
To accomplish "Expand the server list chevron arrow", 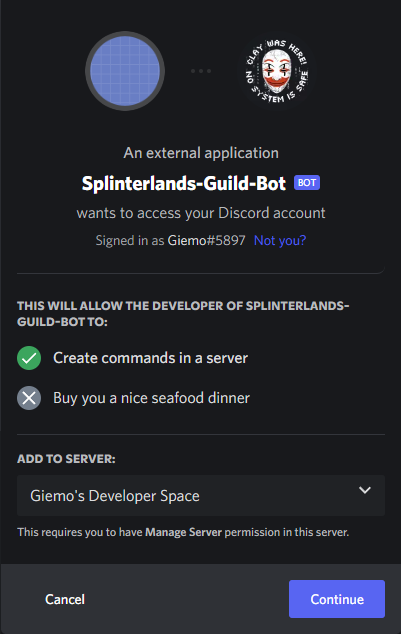I will coord(365,490).
